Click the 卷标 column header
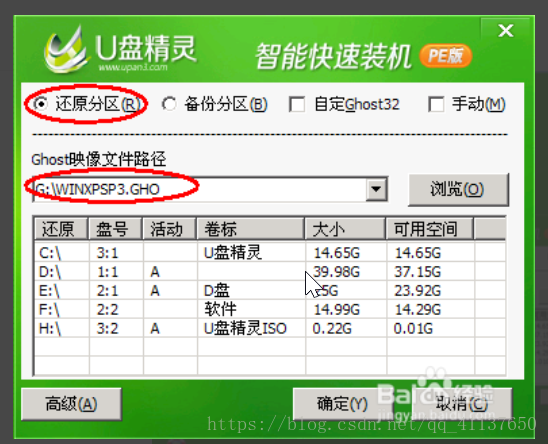This screenshot has width=548, height=444. pos(251,229)
